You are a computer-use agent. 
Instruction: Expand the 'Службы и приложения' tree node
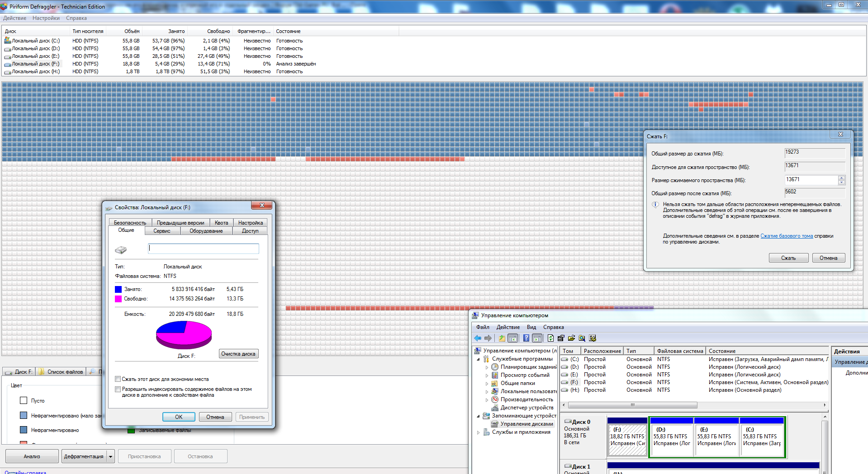pyautogui.click(x=479, y=432)
